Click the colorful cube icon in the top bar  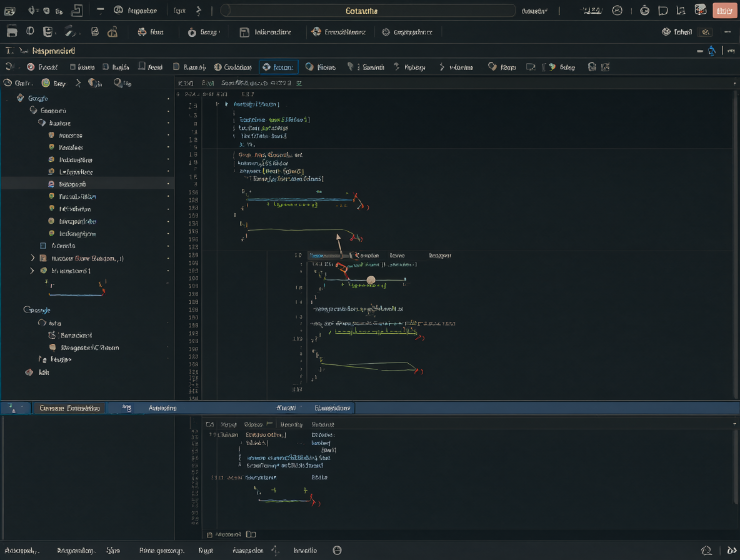tap(700, 11)
